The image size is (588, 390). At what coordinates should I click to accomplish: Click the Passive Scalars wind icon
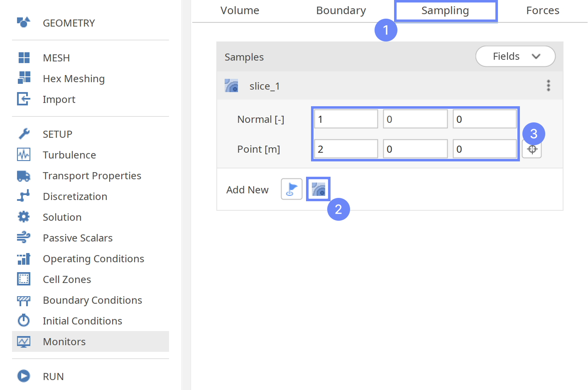[x=24, y=238]
